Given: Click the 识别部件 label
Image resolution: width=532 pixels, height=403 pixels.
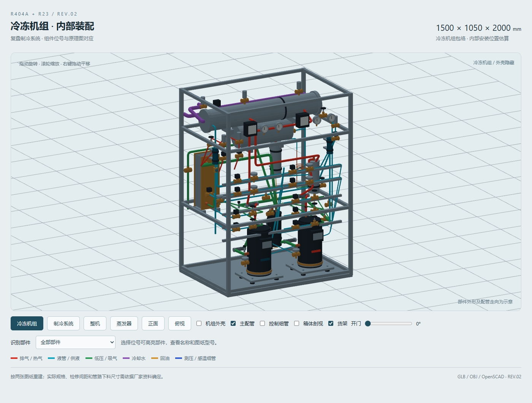Looking at the screenshot, I should point(21,343).
